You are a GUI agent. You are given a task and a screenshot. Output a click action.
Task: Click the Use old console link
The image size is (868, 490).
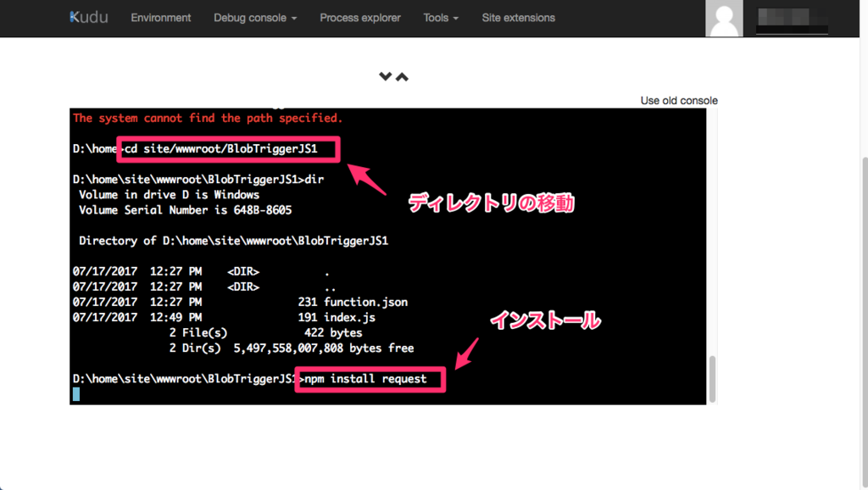pos(679,101)
